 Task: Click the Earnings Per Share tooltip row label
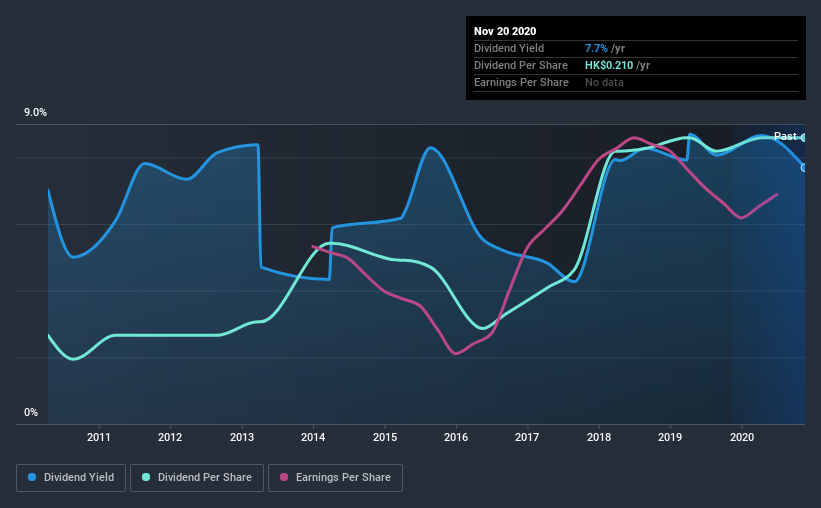tap(521, 82)
